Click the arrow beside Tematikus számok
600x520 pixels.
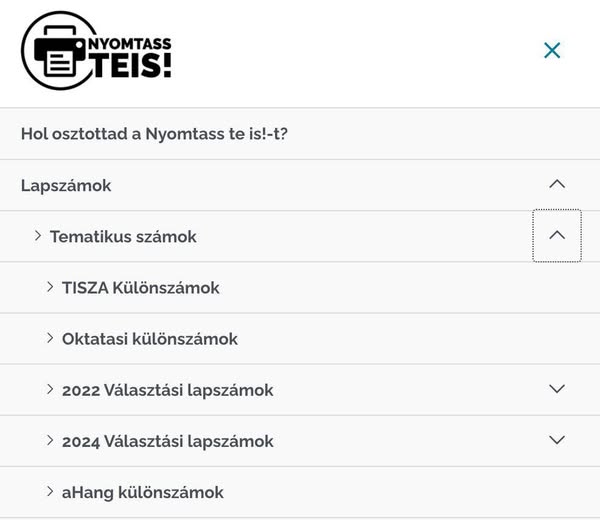pos(38,236)
